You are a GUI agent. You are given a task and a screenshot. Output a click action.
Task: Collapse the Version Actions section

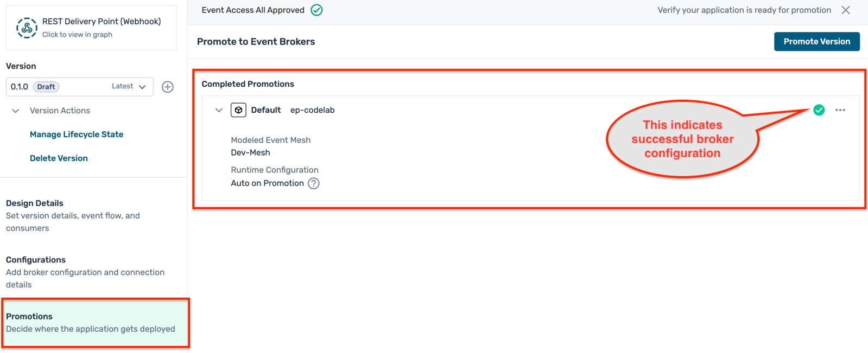tap(16, 111)
